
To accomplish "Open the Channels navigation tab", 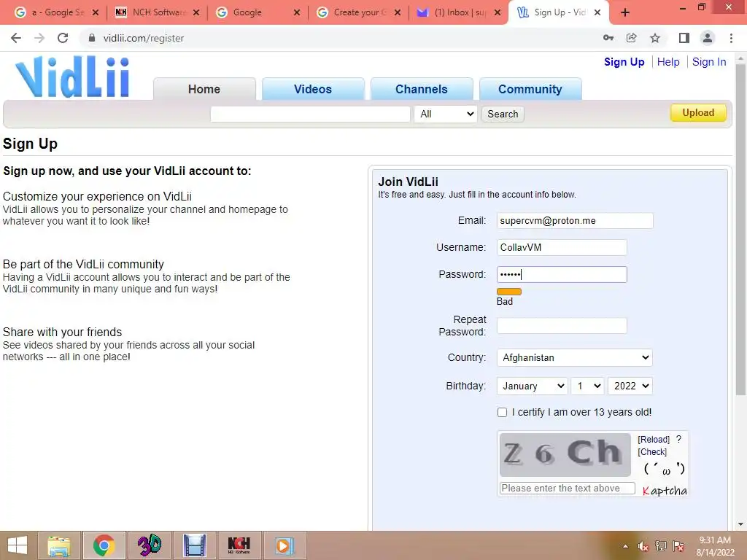I will 422,89.
